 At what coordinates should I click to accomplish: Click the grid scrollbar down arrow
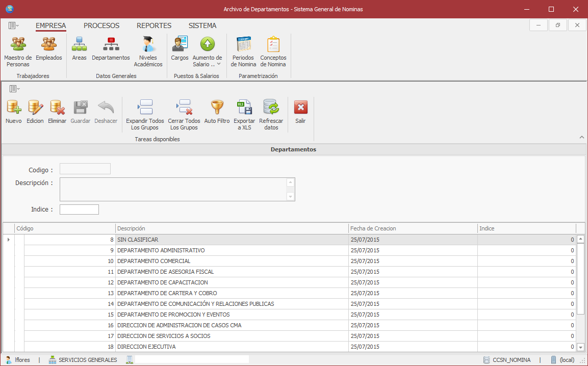pyautogui.click(x=580, y=347)
